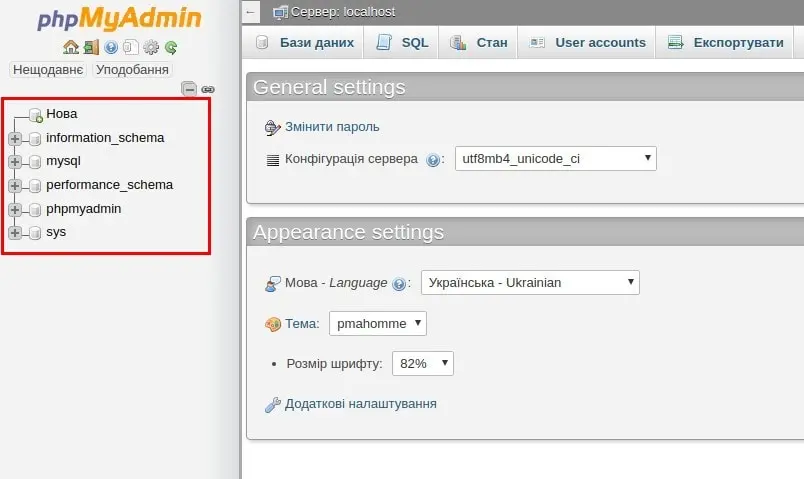The image size is (804, 479).
Task: Select the sys database
Action: click(x=56, y=232)
